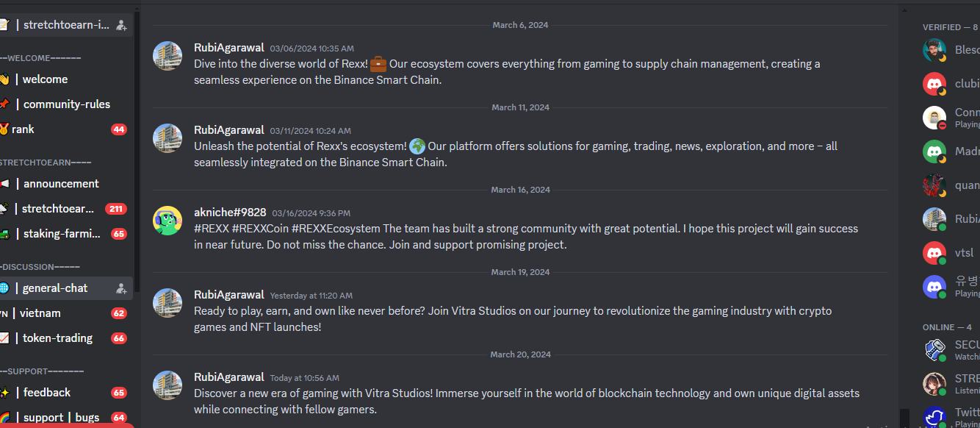The width and height of the screenshot is (980, 428).
Task: Select the green Discord avatar for Madr member
Action: (x=934, y=151)
